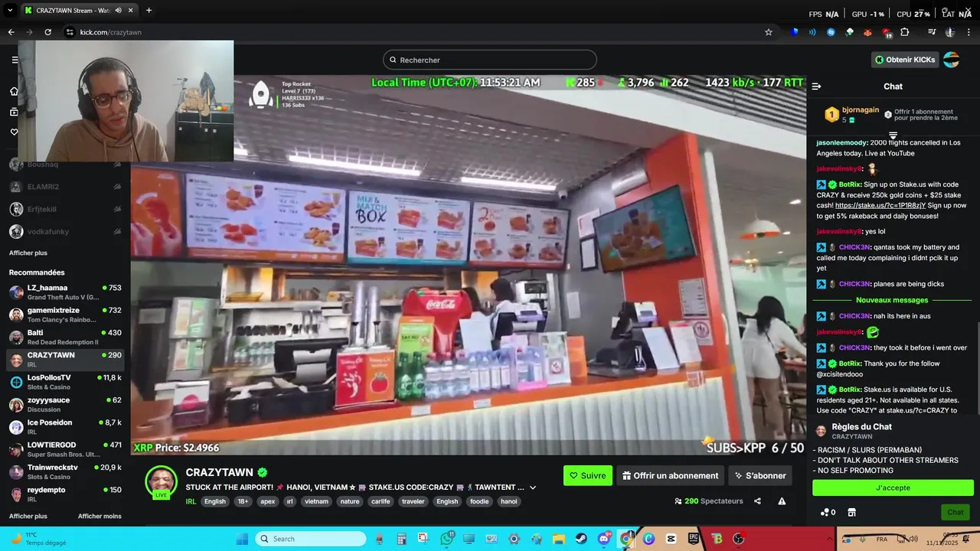980x551 pixels.
Task: Open the Kick account avatar menu
Action: pos(951,60)
